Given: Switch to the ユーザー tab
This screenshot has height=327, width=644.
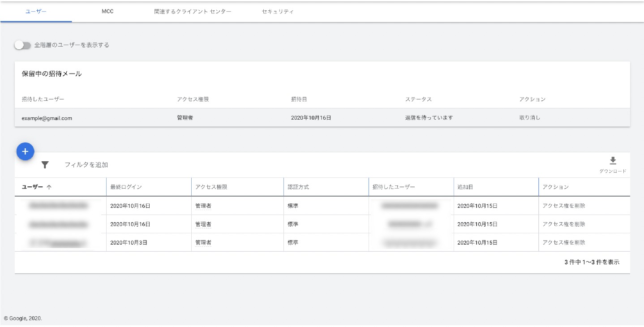Looking at the screenshot, I should click(x=36, y=12).
